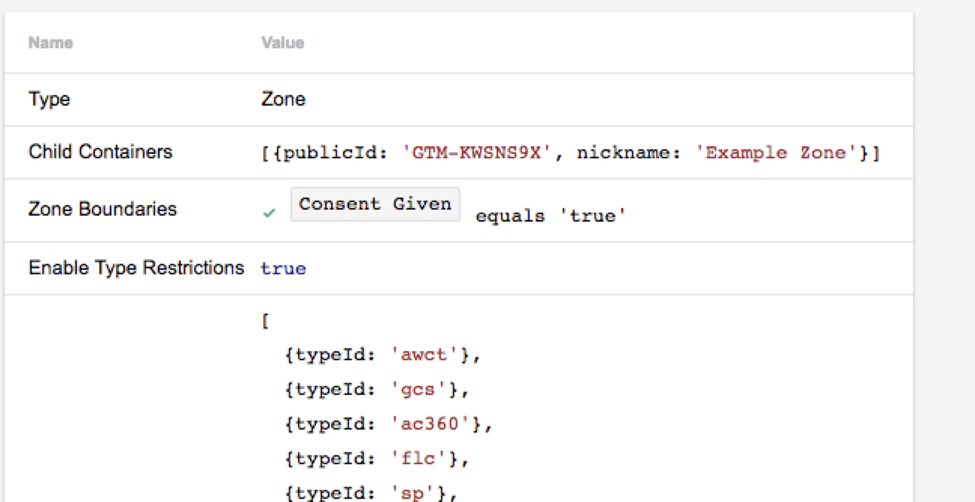The width and height of the screenshot is (975, 502).
Task: Click the opening bracket of the type list
Action: pos(266,322)
